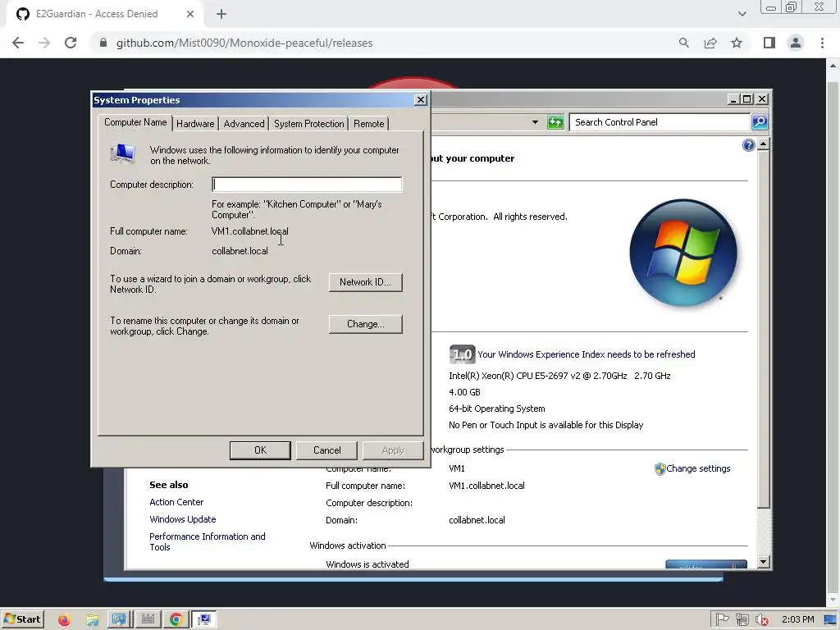Screen dimensions: 840x630
Task: Click the Chrome forward arrow
Action: click(x=44, y=43)
